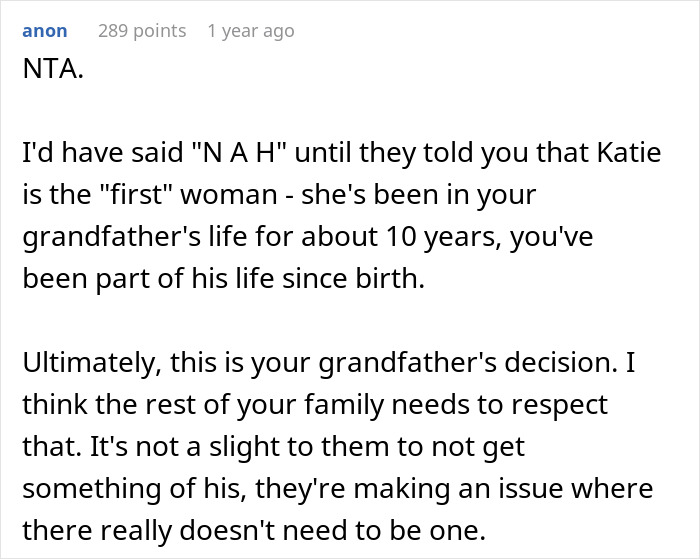
Task: Open the anon user profile link
Action: click(45, 31)
